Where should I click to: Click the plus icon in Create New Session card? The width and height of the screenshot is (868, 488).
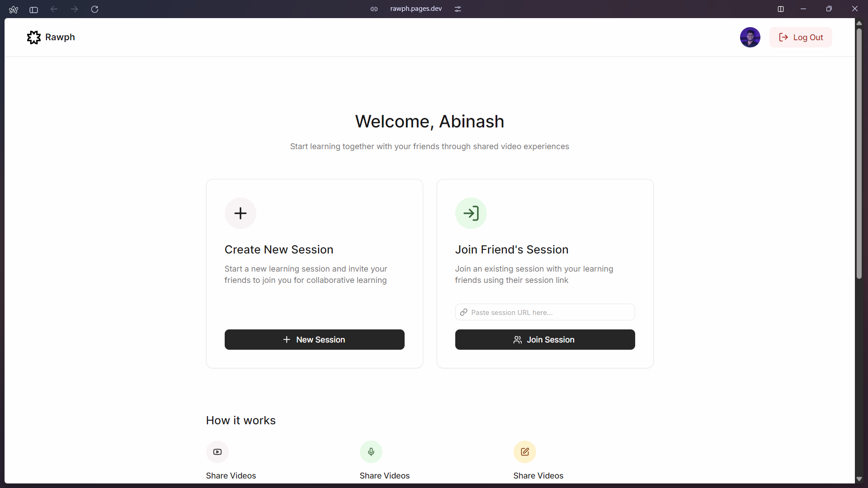240,213
